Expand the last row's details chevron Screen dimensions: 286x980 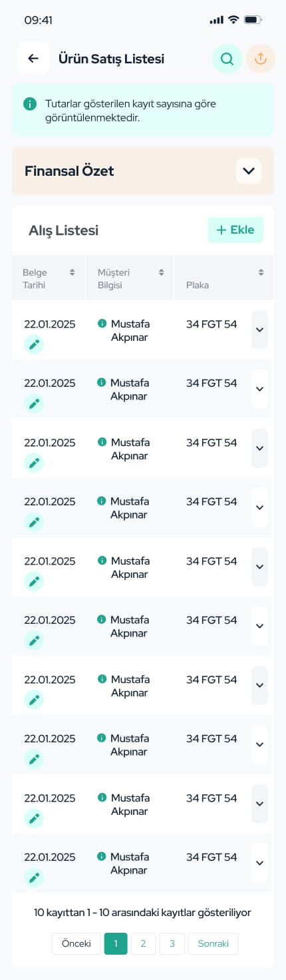(x=259, y=863)
